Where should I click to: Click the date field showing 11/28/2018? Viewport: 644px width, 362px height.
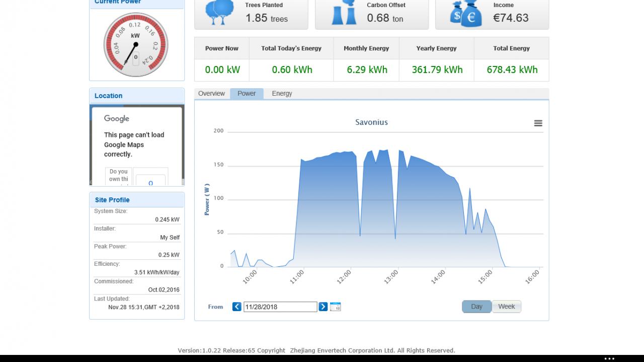pyautogui.click(x=280, y=307)
